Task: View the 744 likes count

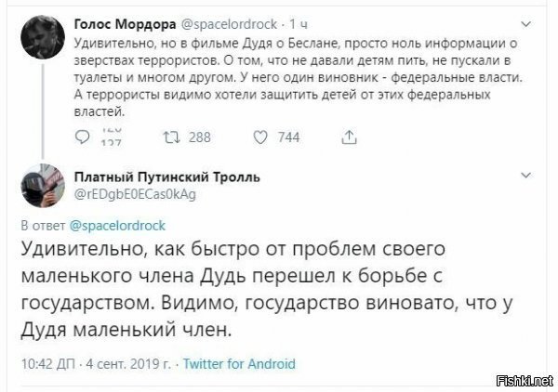Action: (x=288, y=137)
